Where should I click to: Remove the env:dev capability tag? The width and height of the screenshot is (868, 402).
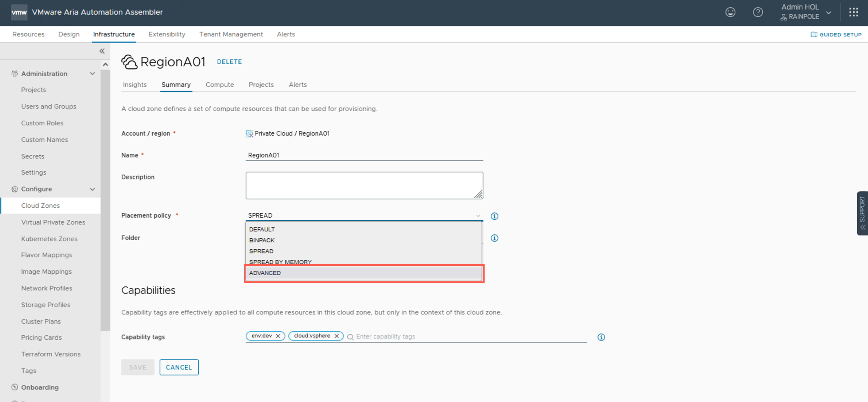click(278, 336)
